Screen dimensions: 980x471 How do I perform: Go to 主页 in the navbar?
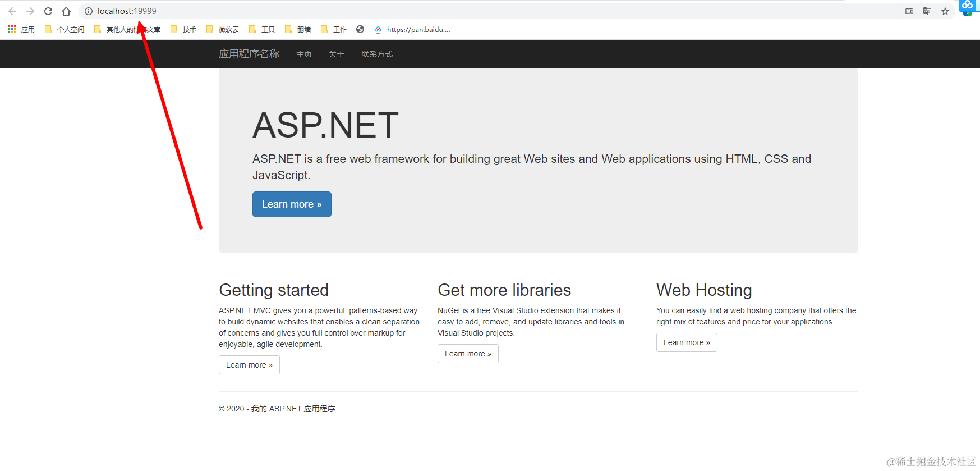[x=304, y=54]
